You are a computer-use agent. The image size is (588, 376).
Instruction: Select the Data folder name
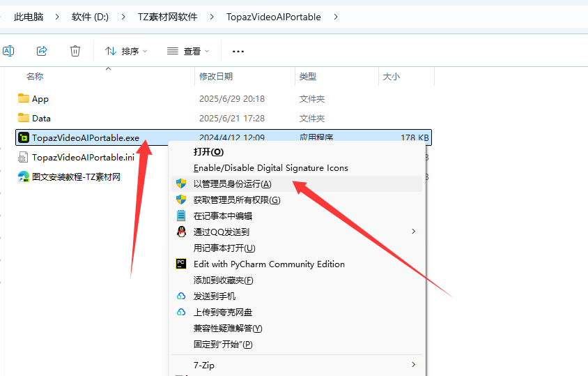tap(41, 119)
